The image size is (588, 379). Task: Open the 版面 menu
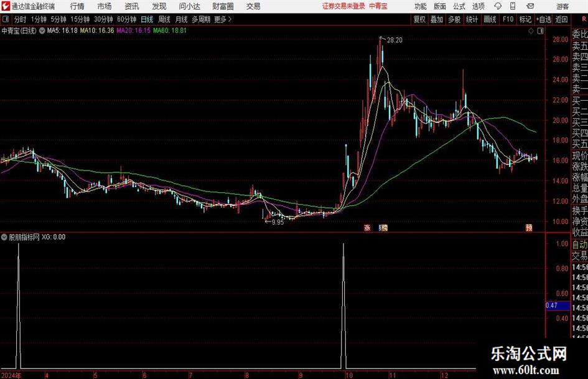coord(439,6)
